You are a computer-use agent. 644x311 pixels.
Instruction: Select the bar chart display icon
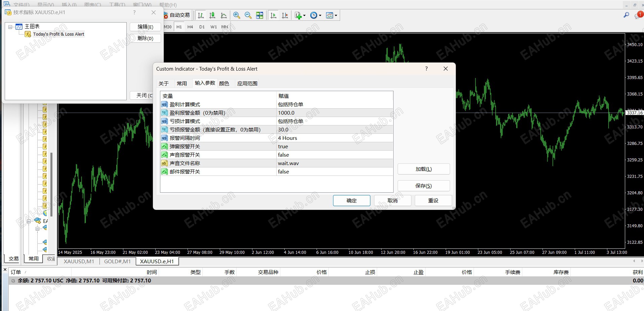click(201, 15)
